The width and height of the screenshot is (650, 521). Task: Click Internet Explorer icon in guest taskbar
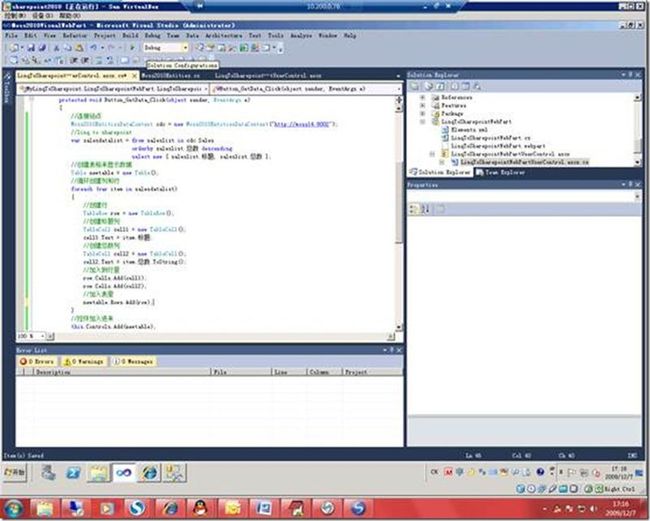(149, 473)
